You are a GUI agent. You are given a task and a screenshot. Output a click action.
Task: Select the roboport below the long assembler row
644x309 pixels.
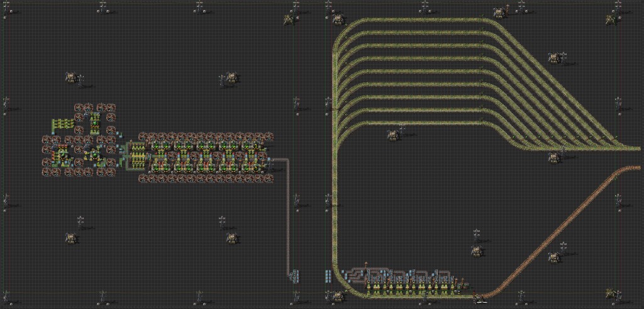tap(233, 237)
